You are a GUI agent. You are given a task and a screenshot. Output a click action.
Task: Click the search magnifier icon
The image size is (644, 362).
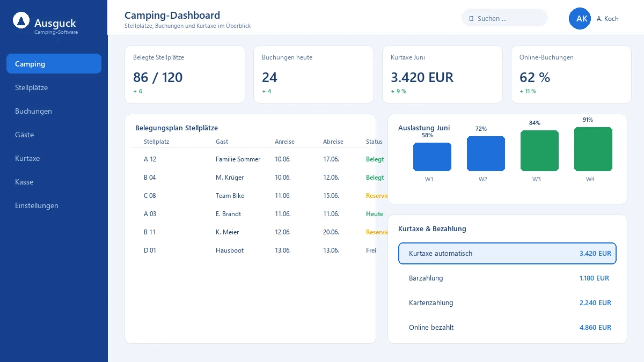pyautogui.click(x=471, y=18)
